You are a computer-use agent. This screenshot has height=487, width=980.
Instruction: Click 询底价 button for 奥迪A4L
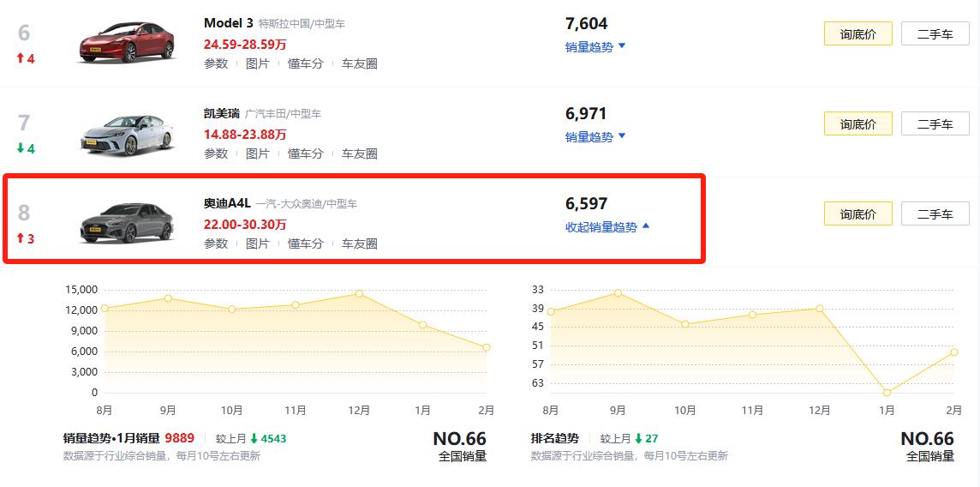[x=857, y=213]
